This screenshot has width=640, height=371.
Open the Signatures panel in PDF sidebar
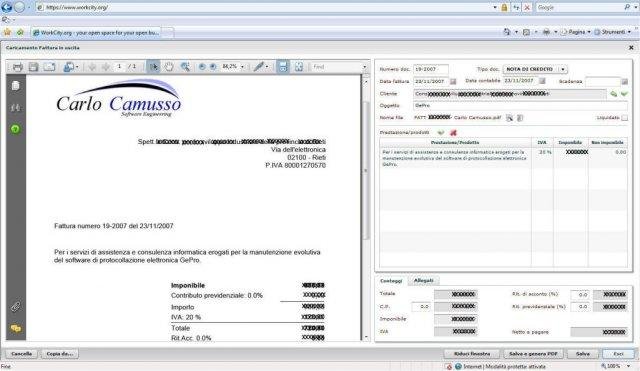pos(16,107)
